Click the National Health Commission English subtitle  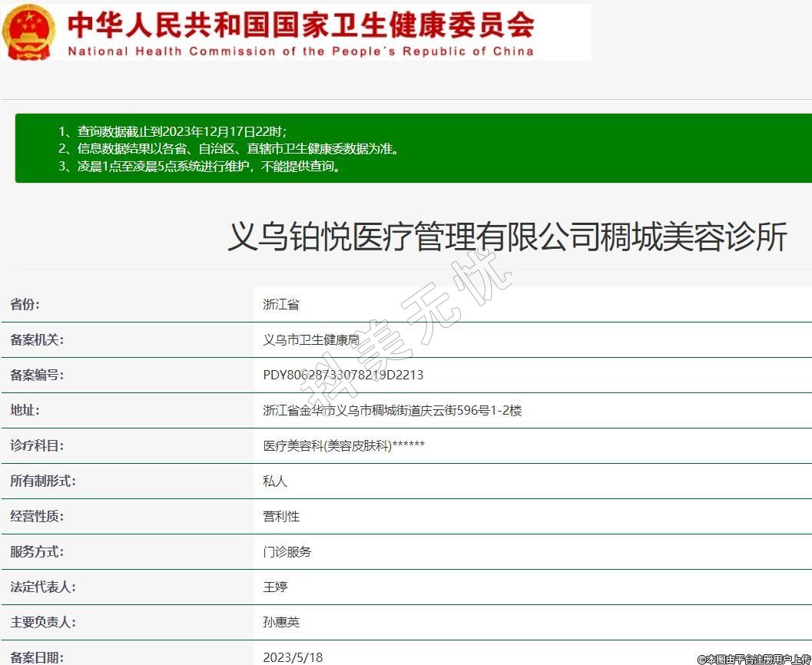(300, 51)
